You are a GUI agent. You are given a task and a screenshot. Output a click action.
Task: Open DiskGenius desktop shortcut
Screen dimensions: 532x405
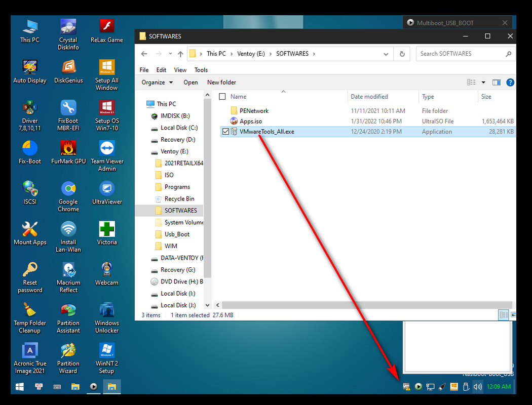coord(68,71)
